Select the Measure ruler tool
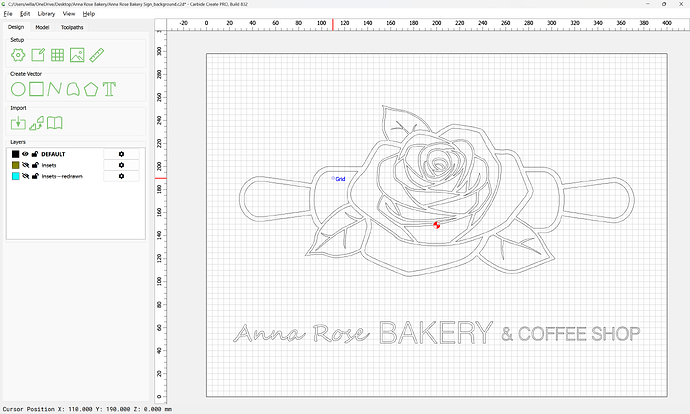 (98, 54)
